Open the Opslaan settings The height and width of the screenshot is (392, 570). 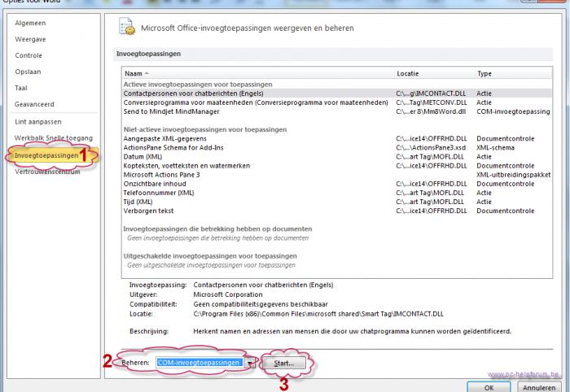[x=28, y=72]
